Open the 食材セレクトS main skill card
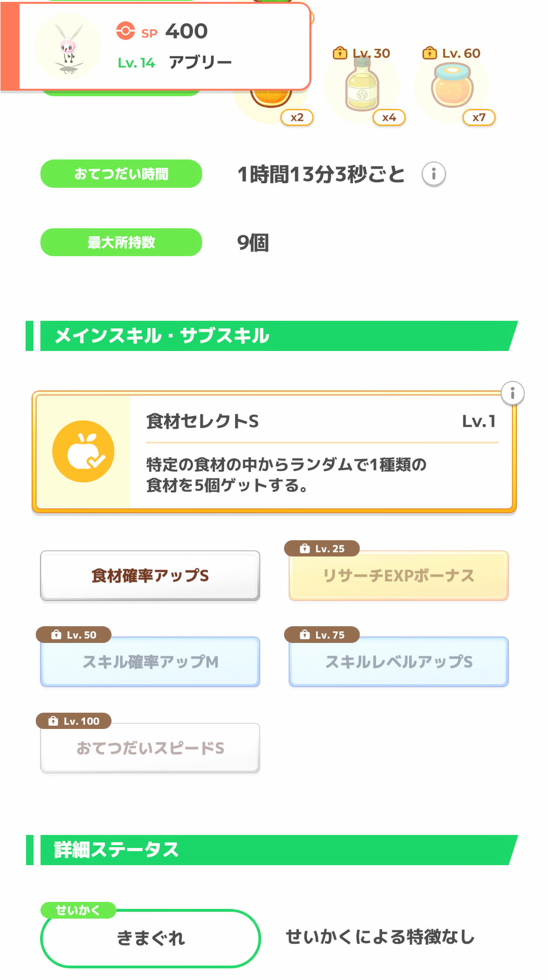This screenshot has height=980, width=548. pyautogui.click(x=321, y=452)
